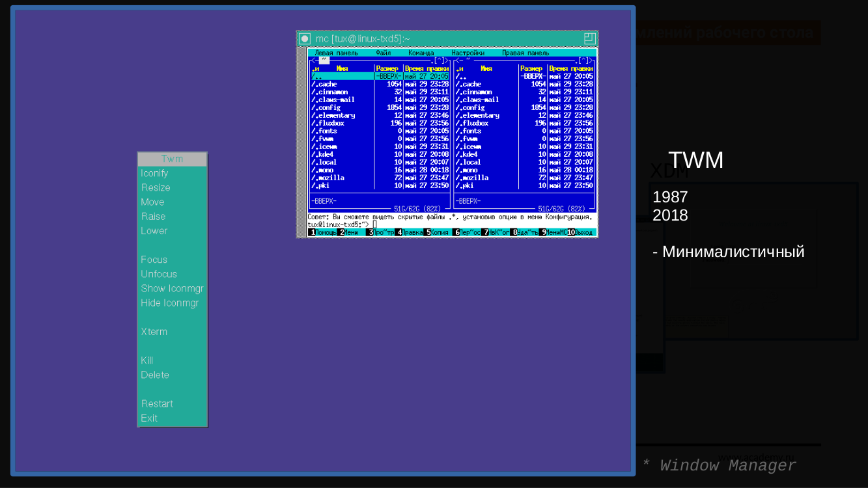Click the 4 Правка function key button
Viewport: 868px width, 488px height.
(409, 232)
